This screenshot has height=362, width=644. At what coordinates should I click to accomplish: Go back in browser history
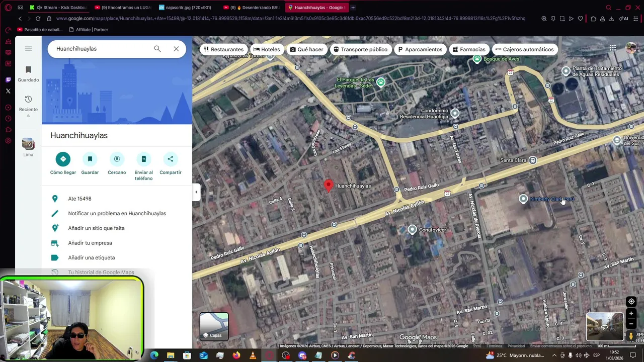(20, 19)
